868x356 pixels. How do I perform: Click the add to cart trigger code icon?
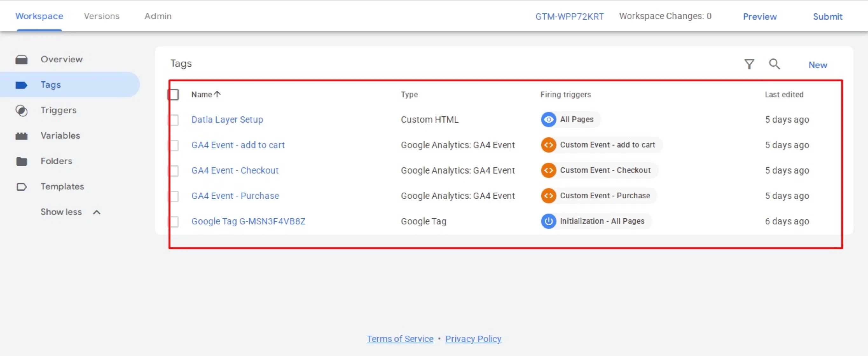[548, 145]
